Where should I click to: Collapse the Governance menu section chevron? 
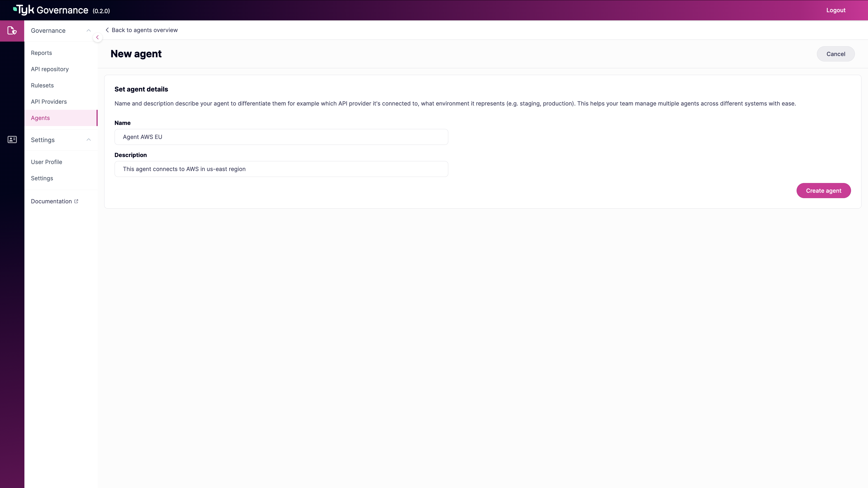pos(89,31)
